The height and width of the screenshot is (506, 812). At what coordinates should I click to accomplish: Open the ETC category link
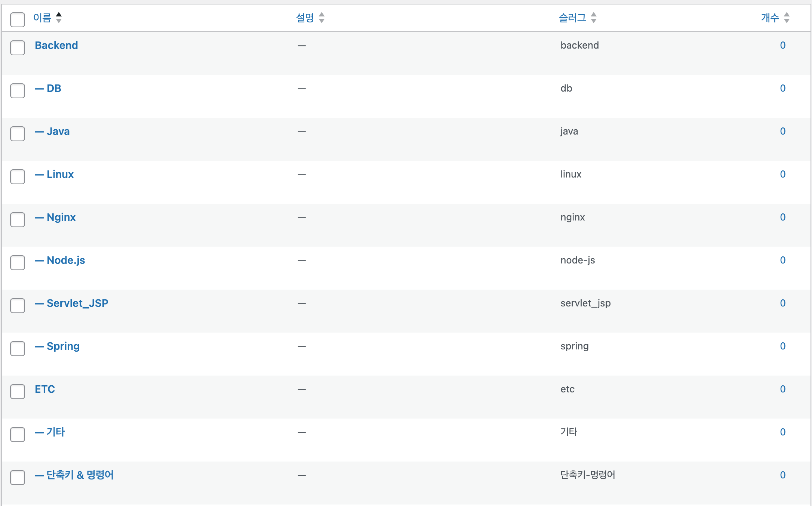pos(45,389)
